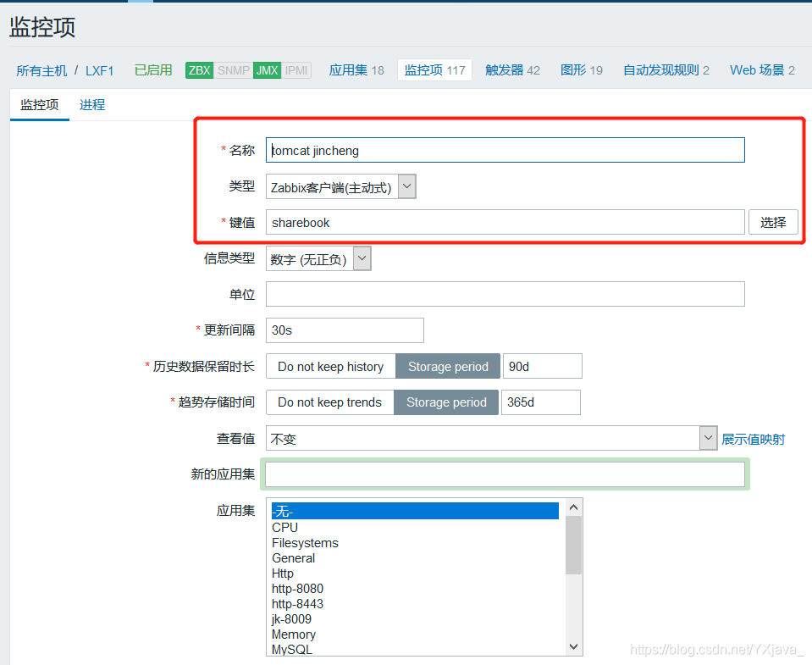Image resolution: width=812 pixels, height=665 pixels.
Task: Focus the 键值 field containing sharebook
Action: tap(505, 222)
